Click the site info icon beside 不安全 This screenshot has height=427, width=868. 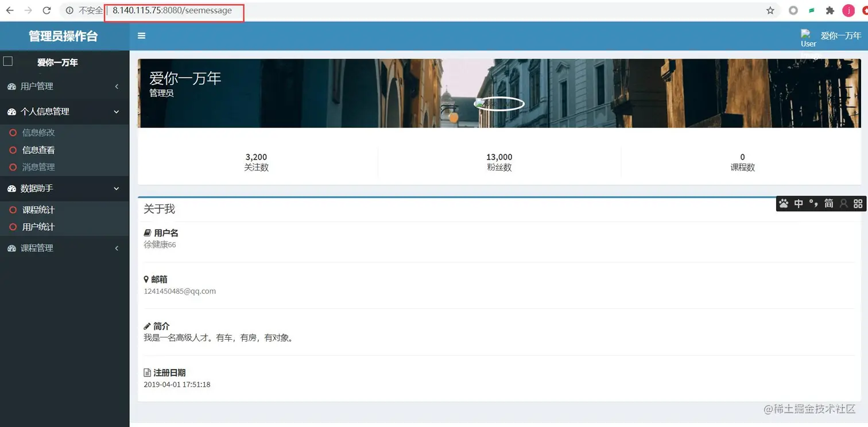tap(69, 10)
